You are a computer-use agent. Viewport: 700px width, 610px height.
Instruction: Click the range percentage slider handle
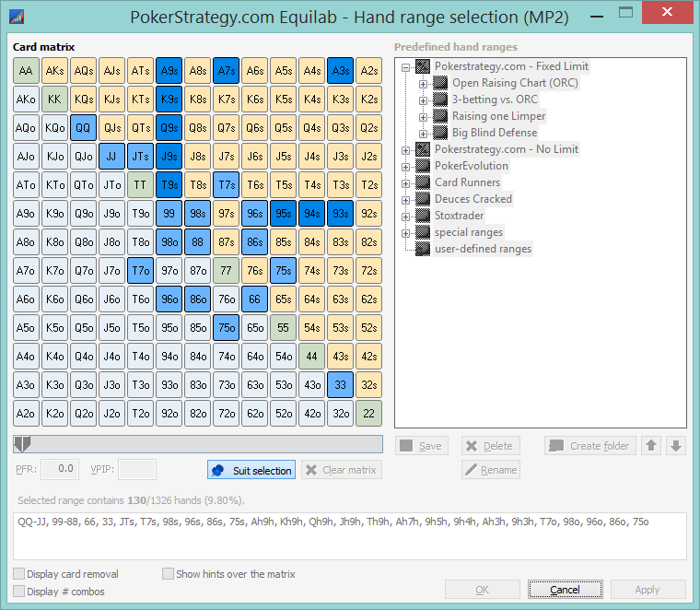click(22, 444)
